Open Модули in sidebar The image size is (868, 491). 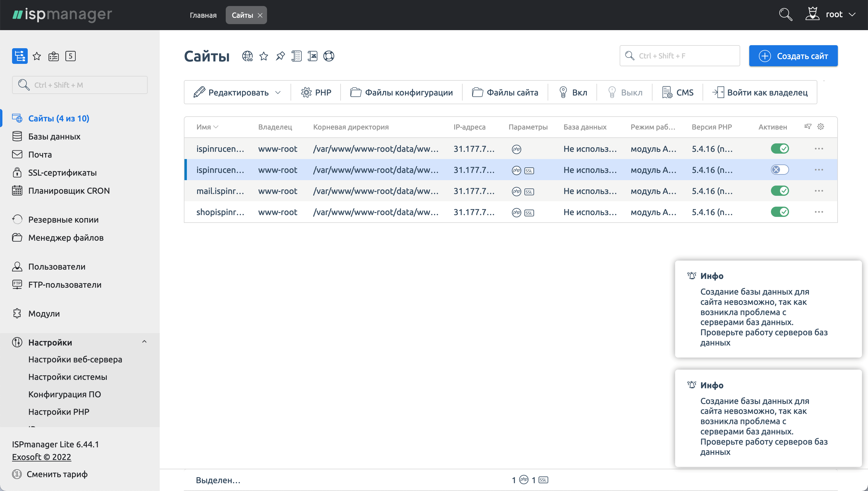(44, 313)
